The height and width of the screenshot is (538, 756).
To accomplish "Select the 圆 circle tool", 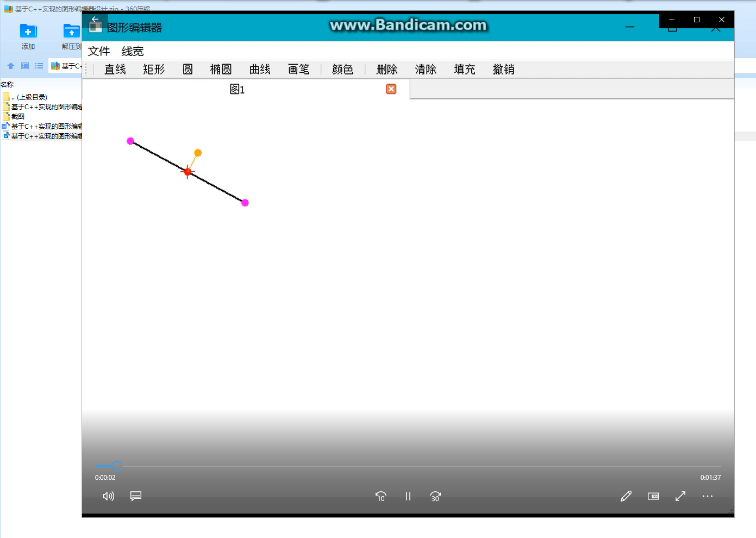I will click(x=188, y=70).
